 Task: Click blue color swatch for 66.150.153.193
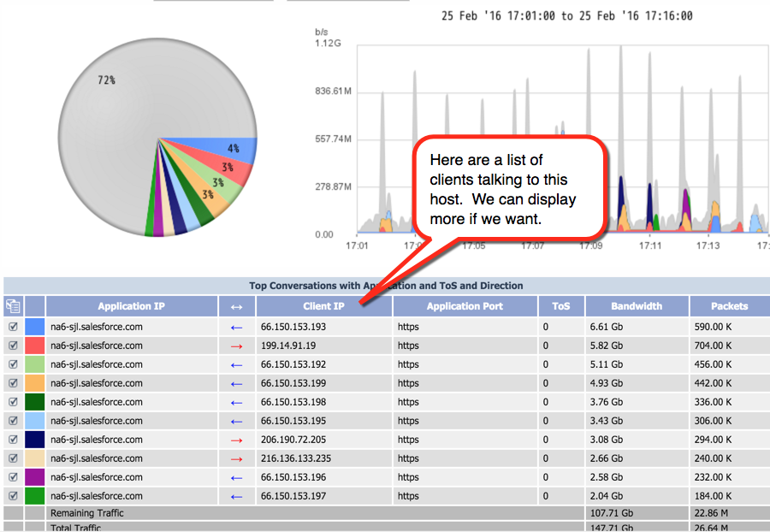(35, 327)
